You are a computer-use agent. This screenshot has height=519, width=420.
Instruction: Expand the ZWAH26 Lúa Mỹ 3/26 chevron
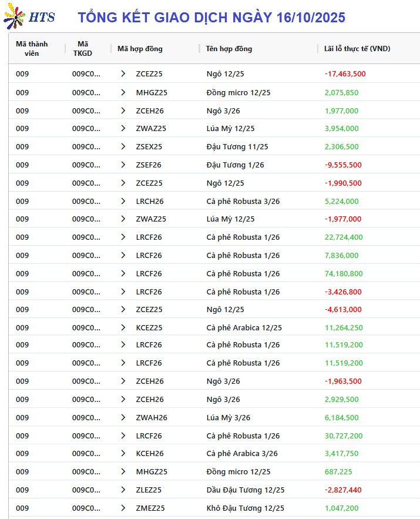[x=123, y=418]
